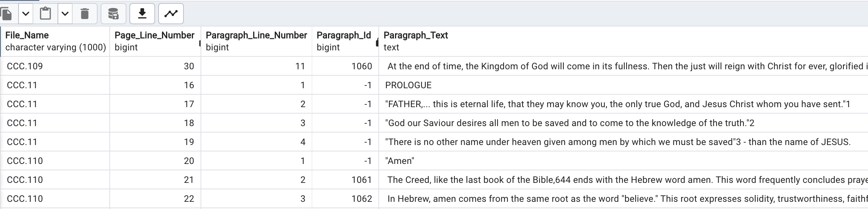Download results to file

point(142,14)
